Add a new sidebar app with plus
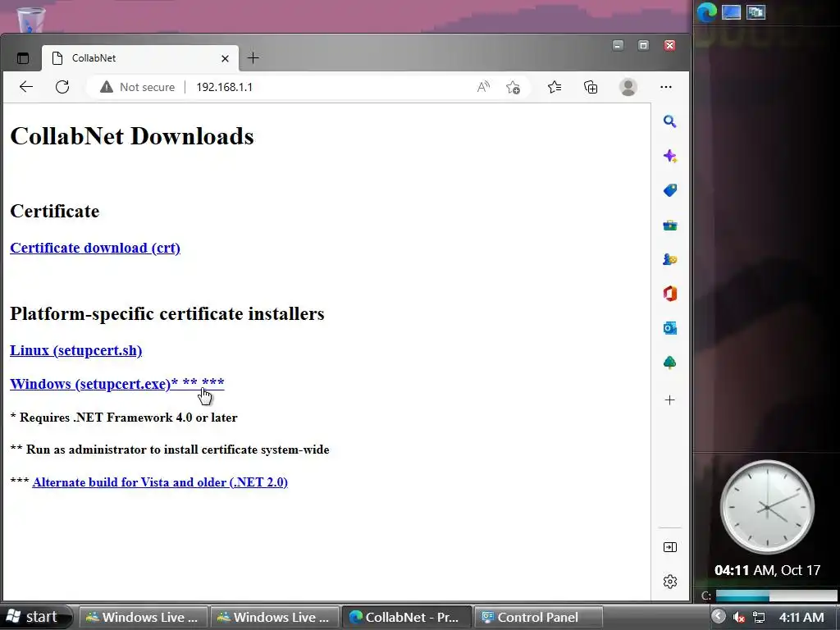Screen dimensions: 840x630 (x=669, y=400)
